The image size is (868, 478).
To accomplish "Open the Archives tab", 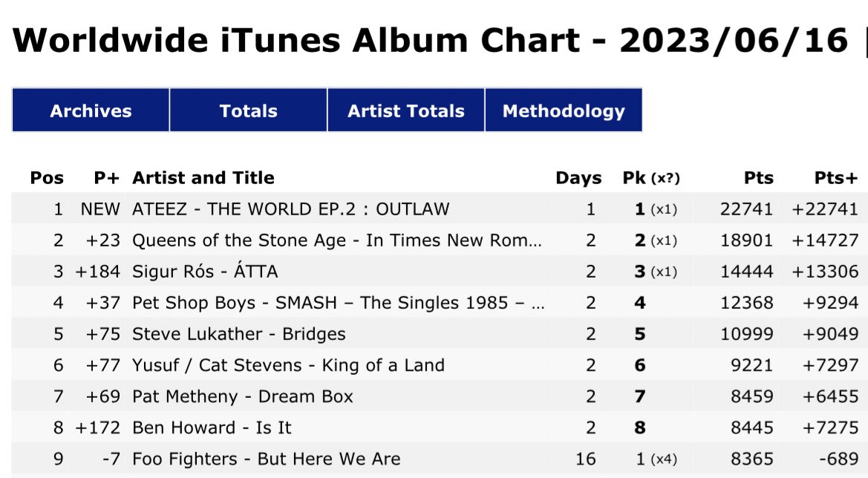I will coord(91,110).
